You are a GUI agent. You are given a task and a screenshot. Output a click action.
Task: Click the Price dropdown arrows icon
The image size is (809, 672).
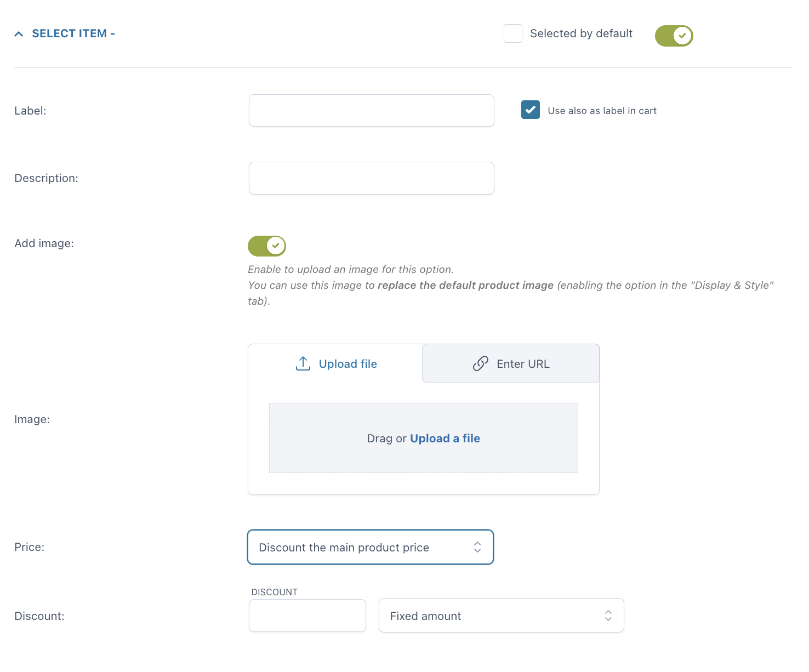(x=477, y=547)
